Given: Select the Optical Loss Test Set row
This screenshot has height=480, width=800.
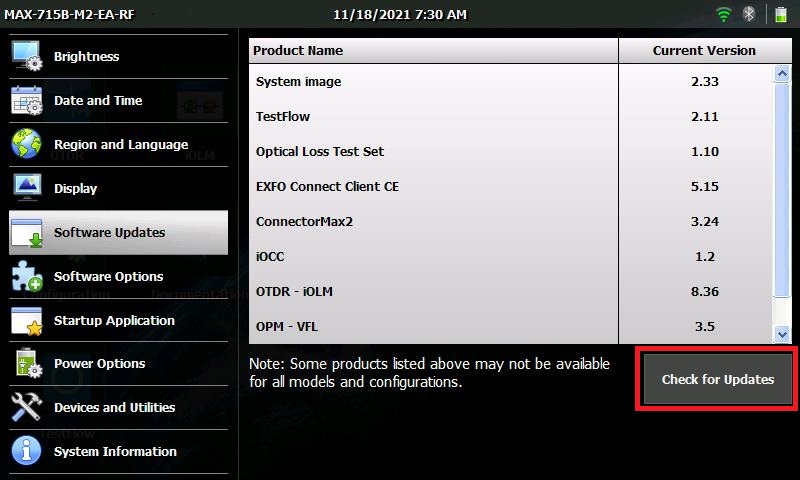Looking at the screenshot, I should 511,151.
